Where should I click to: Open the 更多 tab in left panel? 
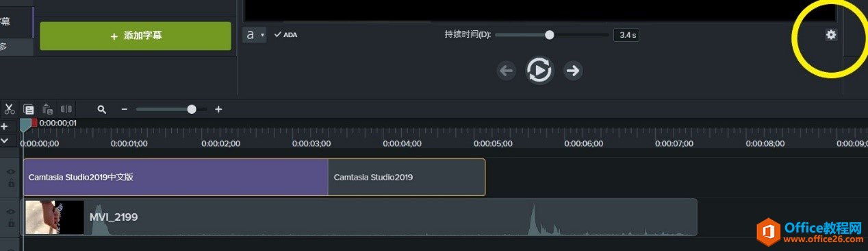pos(16,47)
